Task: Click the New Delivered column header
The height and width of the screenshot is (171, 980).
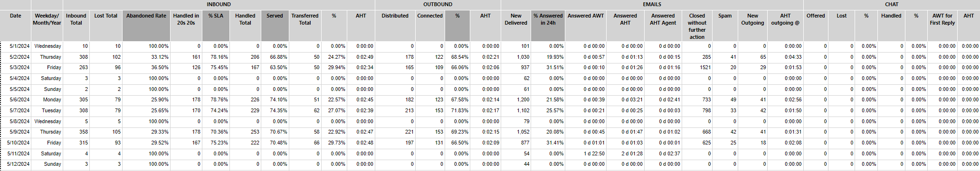Action: pyautogui.click(x=516, y=26)
